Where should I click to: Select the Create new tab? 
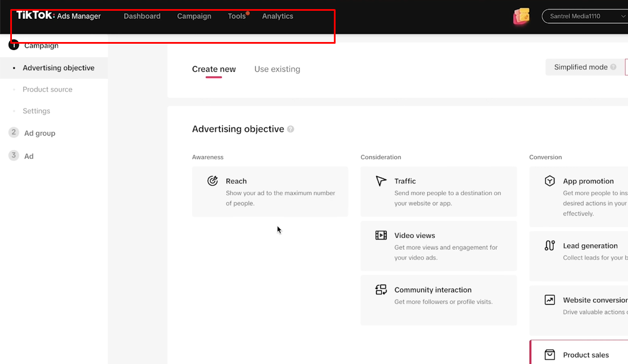click(213, 69)
